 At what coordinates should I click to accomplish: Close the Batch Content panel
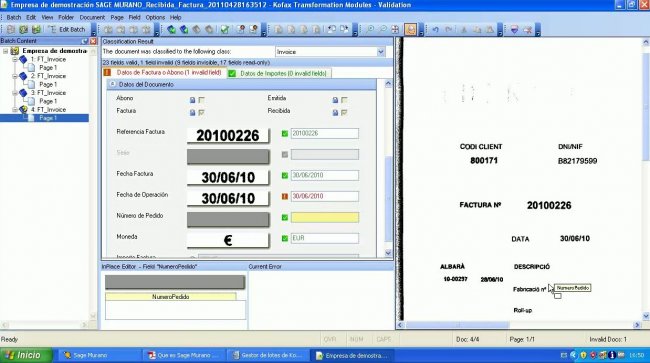point(93,41)
